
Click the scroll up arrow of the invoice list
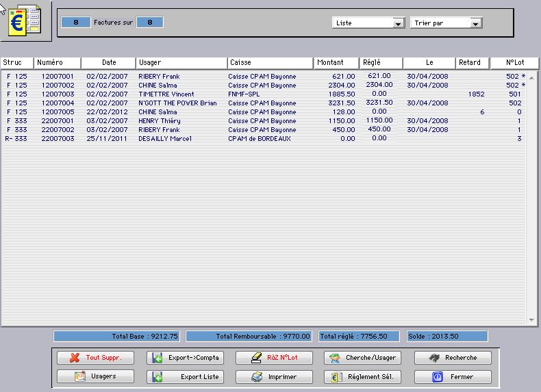pyautogui.click(x=531, y=78)
